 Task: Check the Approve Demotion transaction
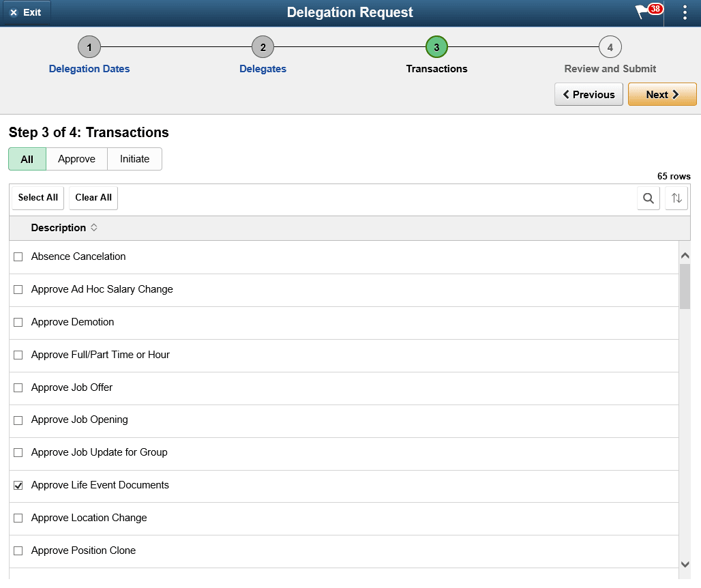point(18,322)
